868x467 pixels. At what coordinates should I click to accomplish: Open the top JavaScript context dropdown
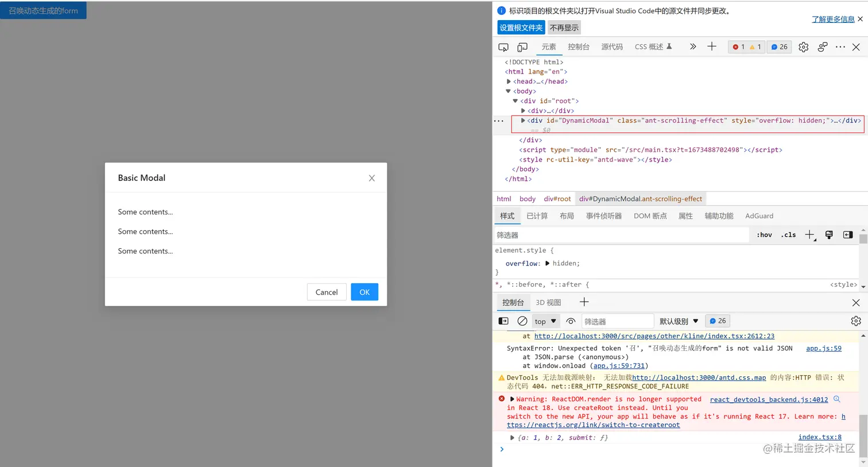click(x=545, y=322)
